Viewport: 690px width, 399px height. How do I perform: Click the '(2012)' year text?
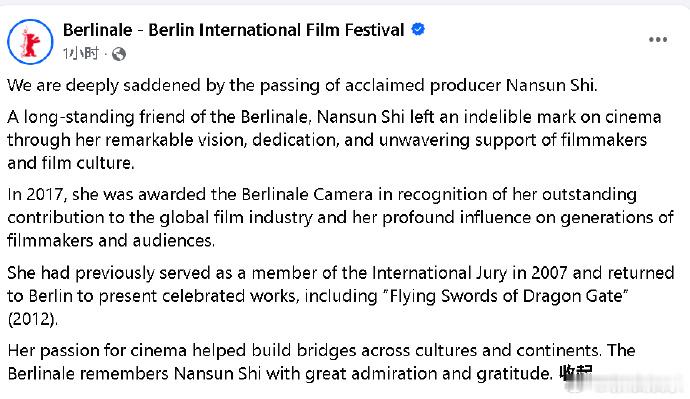(33, 319)
